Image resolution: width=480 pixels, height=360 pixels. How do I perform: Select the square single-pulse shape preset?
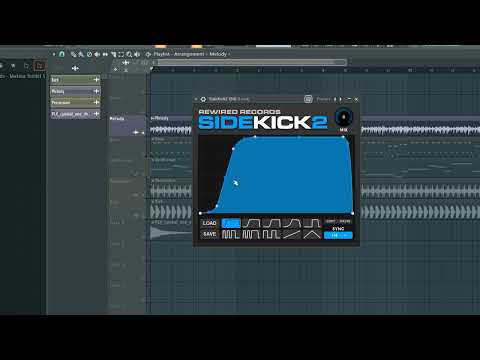click(312, 223)
